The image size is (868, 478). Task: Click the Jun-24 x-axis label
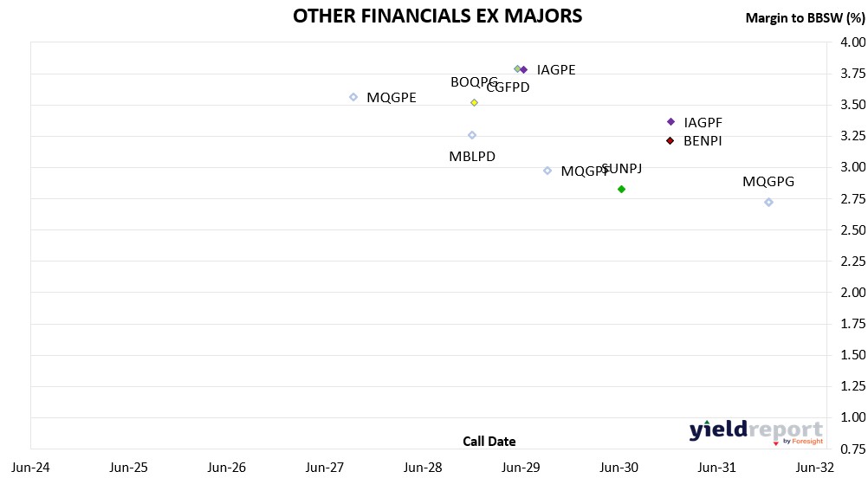[x=30, y=468]
